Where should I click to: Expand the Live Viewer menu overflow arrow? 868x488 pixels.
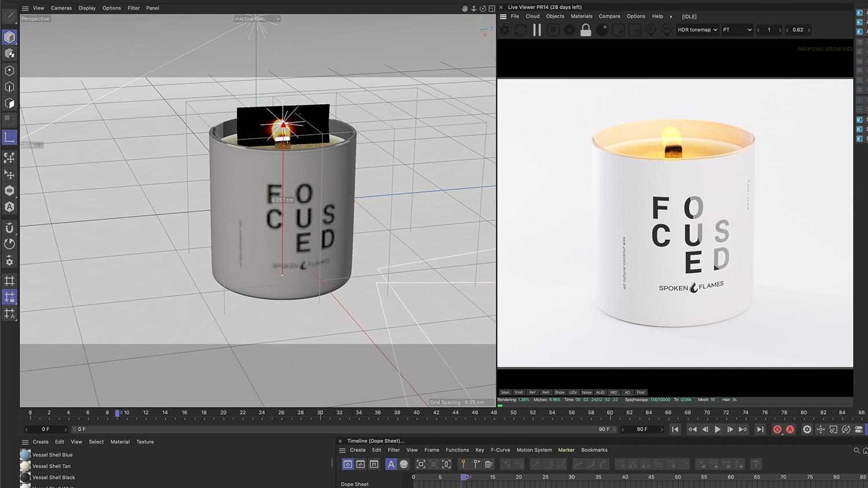pos(671,17)
